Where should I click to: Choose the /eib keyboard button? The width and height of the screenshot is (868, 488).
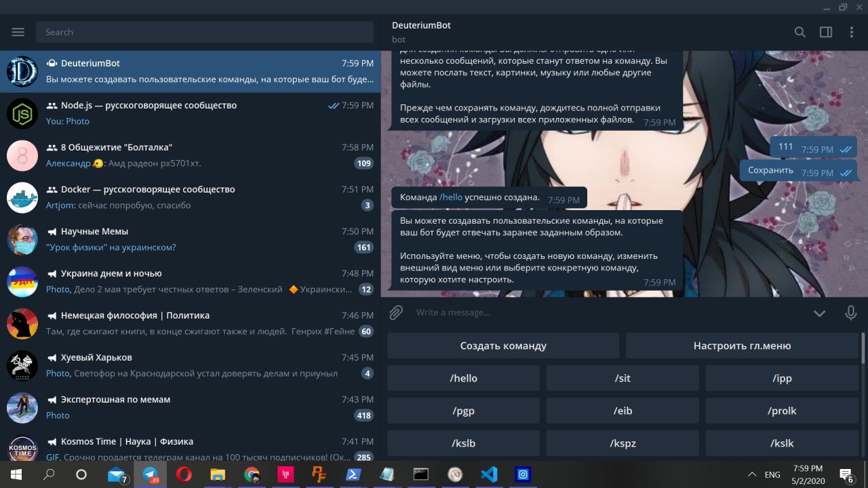pyautogui.click(x=623, y=411)
